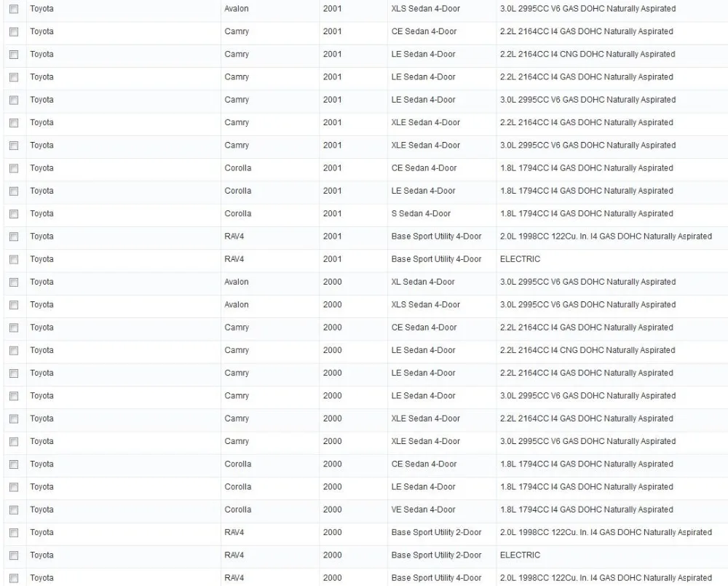This screenshot has width=728, height=586.
Task: Click 'Avalon' model cell in 2000 XLS row
Action: (237, 304)
